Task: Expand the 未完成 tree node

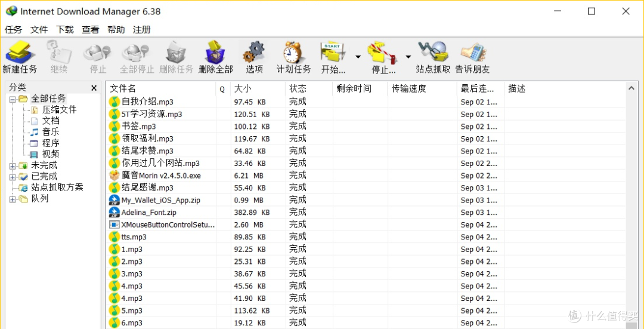Action: [13, 166]
